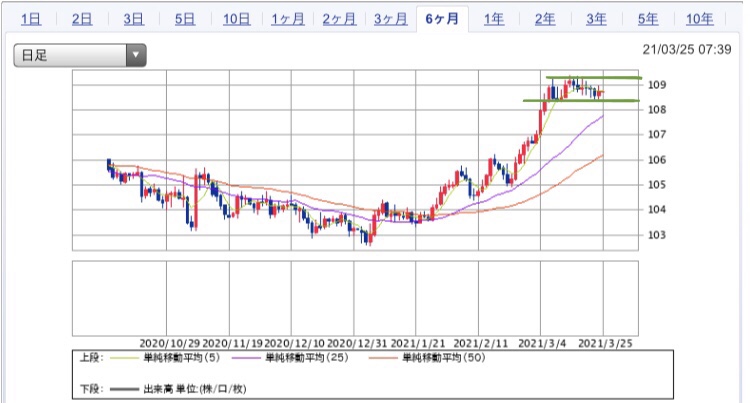This screenshot has width=750, height=403.
Task: Click the 2020/11/19 date label
Action: 232,343
